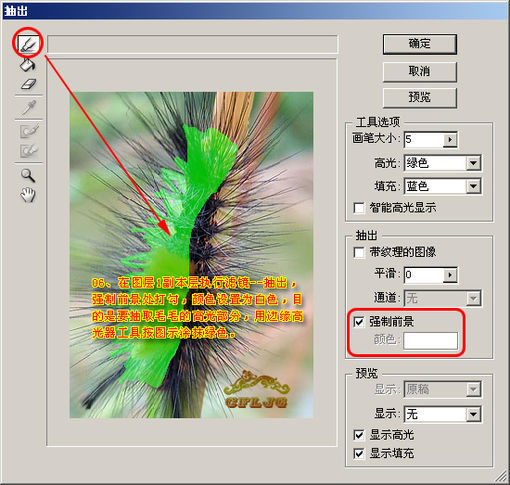Click the white 颜色 swatch
Image resolution: width=510 pixels, height=485 pixels.
[x=430, y=341]
